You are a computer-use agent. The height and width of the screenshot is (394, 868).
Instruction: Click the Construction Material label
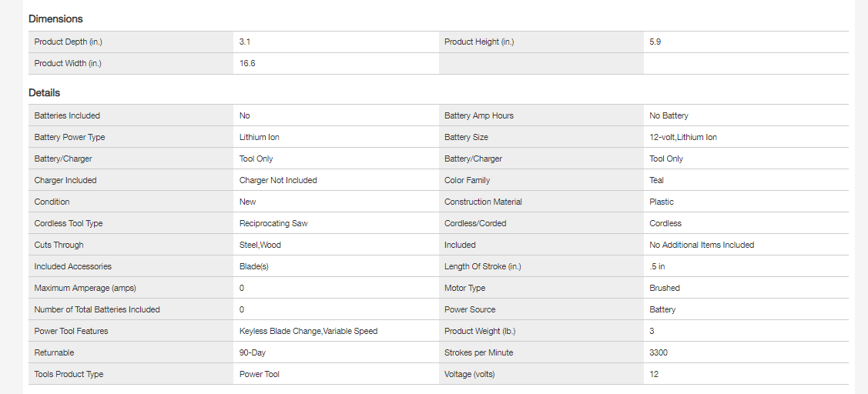click(483, 202)
